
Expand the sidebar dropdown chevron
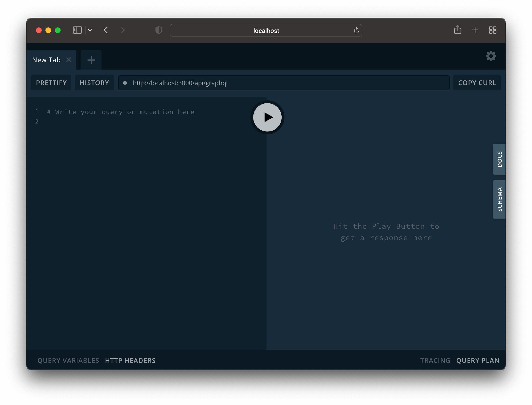click(90, 30)
